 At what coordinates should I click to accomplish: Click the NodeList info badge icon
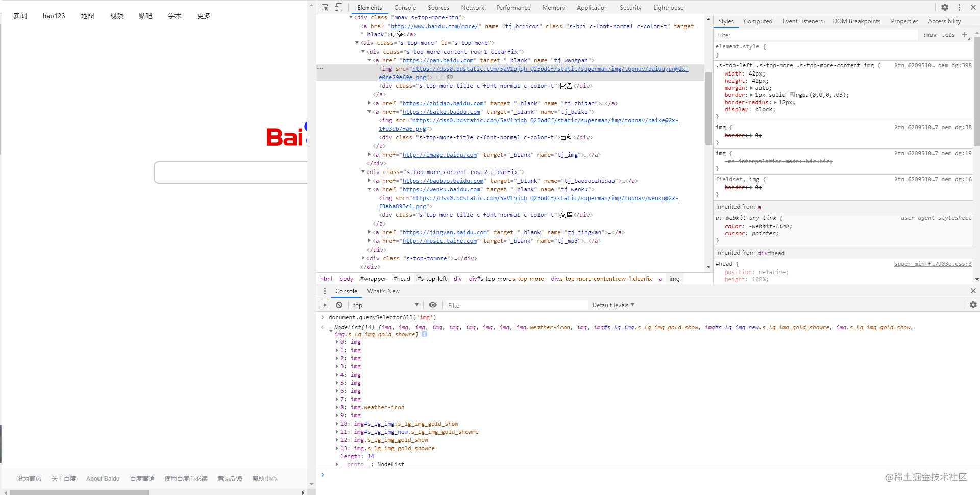click(x=424, y=334)
